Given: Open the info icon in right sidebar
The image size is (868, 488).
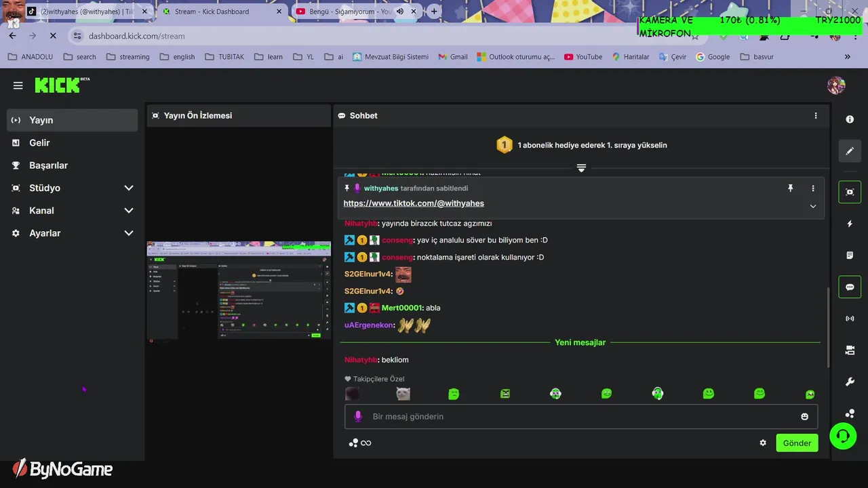Looking at the screenshot, I should coord(850,119).
